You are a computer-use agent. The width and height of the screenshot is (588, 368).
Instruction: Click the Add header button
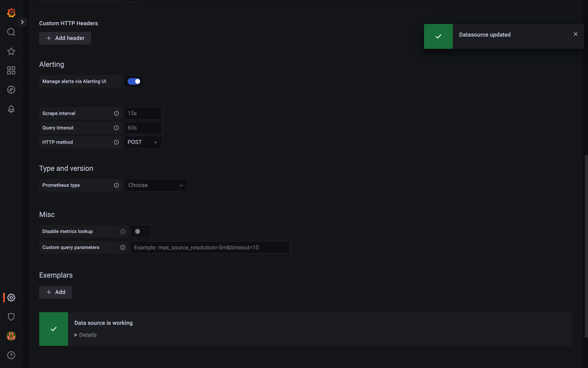[65, 38]
